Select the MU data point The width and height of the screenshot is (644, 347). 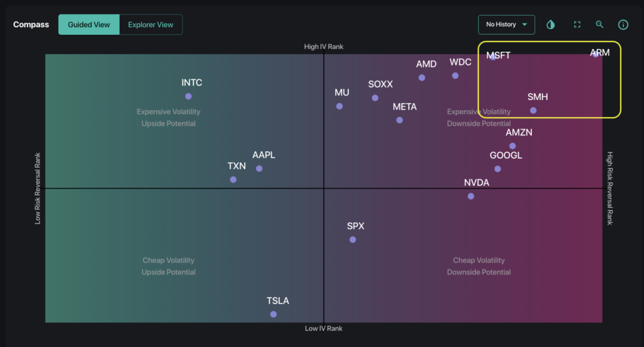340,106
